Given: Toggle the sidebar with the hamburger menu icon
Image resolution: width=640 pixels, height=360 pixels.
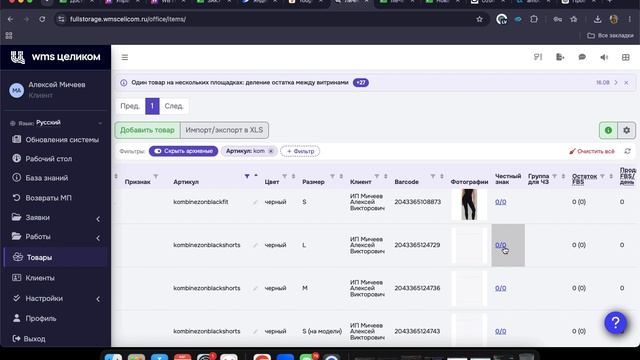Looking at the screenshot, I should click(x=124, y=58).
